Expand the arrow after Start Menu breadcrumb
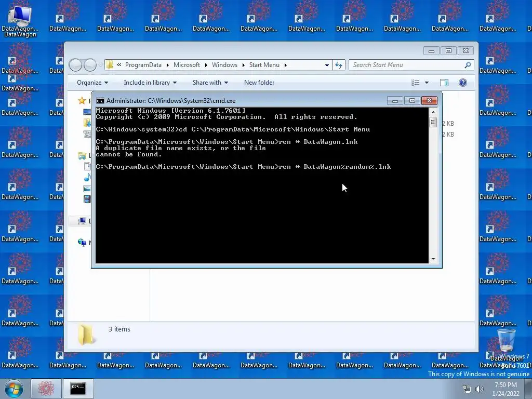Viewport: 532px width, 399px height. point(286,65)
